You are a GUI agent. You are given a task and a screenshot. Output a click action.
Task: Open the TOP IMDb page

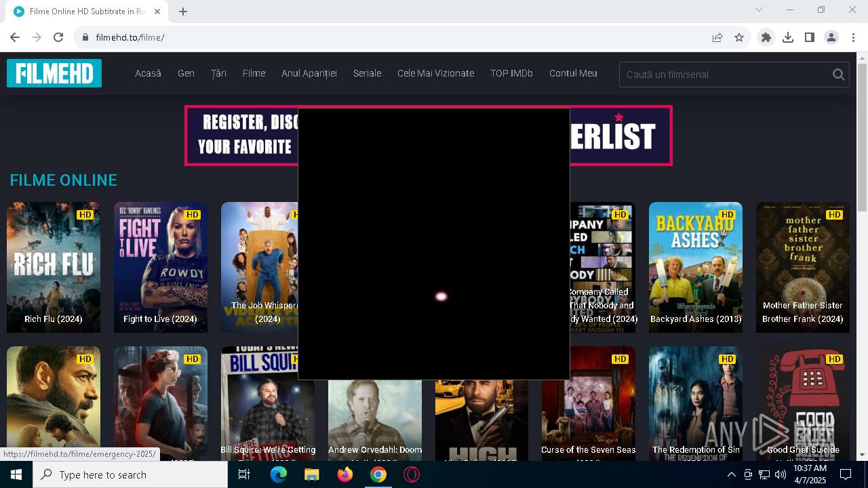(511, 73)
